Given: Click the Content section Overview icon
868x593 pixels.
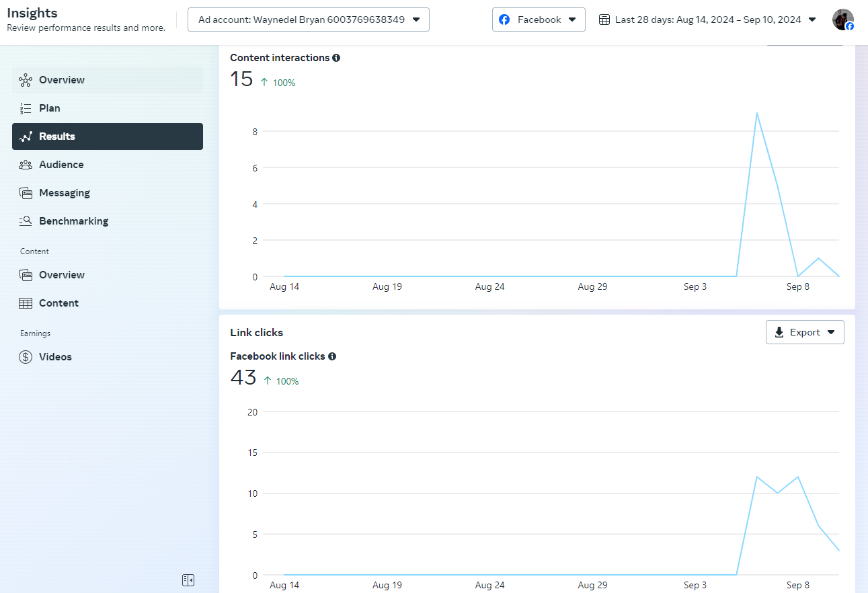Looking at the screenshot, I should [26, 275].
